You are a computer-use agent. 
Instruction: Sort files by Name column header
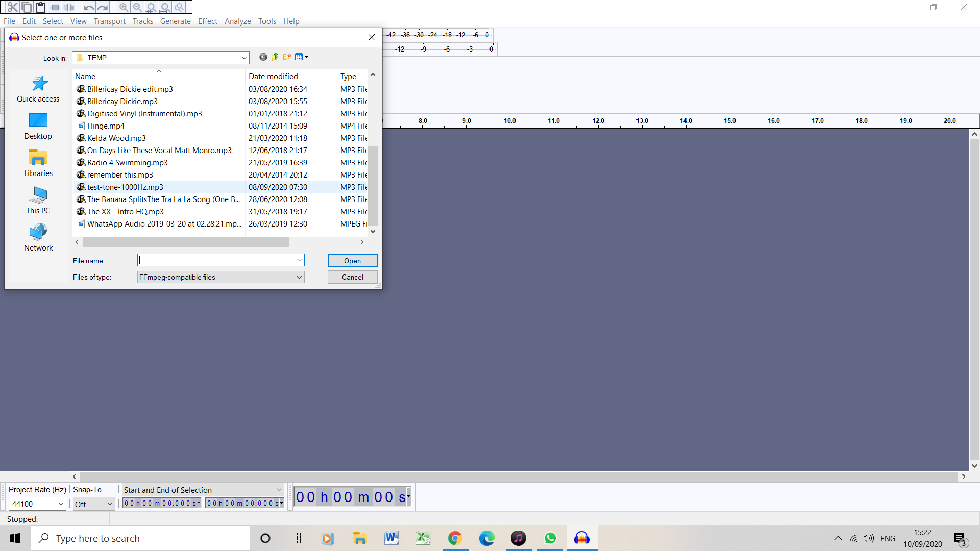tap(158, 76)
